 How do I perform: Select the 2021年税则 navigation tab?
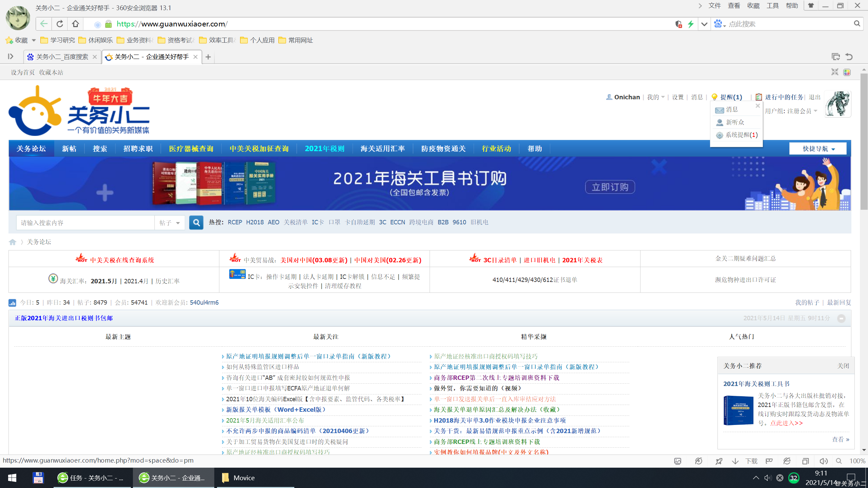pyautogui.click(x=324, y=148)
